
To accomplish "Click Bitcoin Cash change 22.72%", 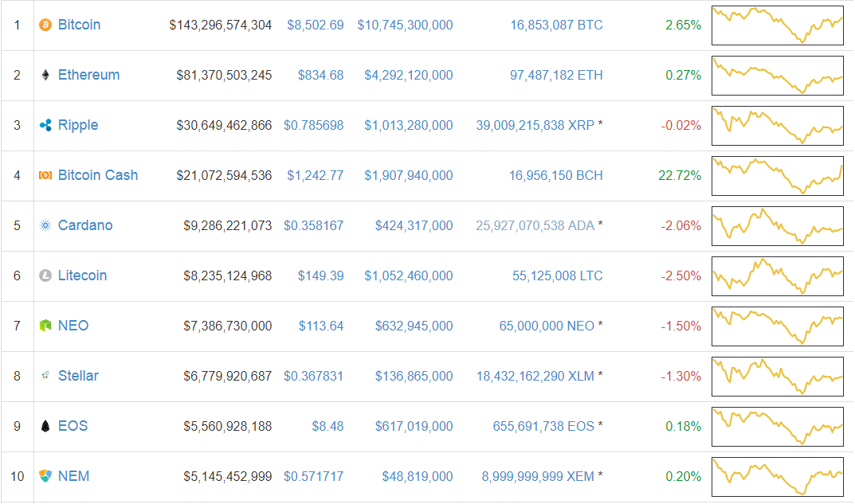I will (x=680, y=175).
